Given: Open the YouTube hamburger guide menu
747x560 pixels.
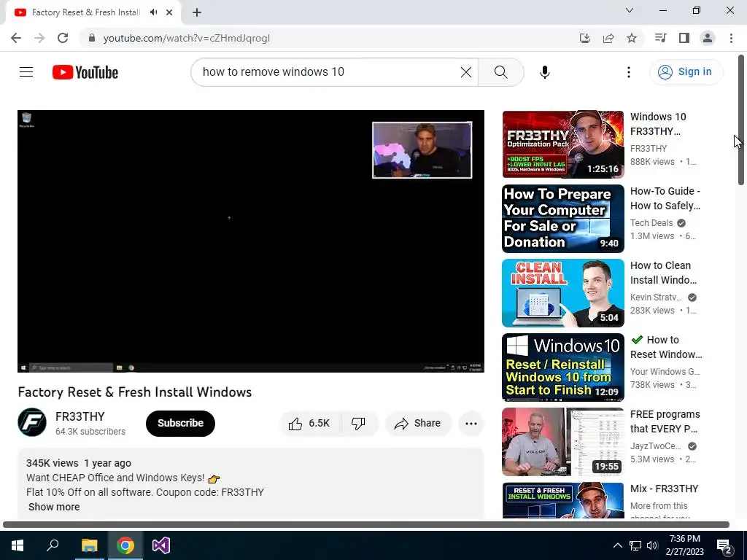Looking at the screenshot, I should click(26, 72).
